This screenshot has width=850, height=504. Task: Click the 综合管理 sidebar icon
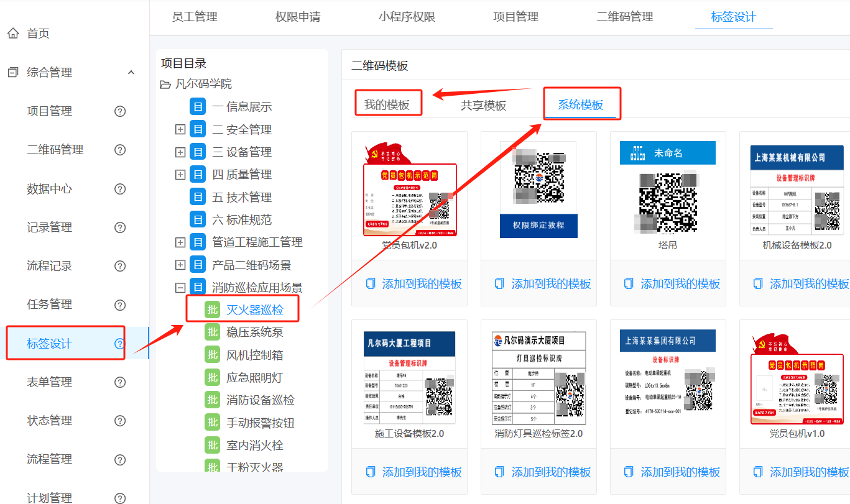coord(12,71)
